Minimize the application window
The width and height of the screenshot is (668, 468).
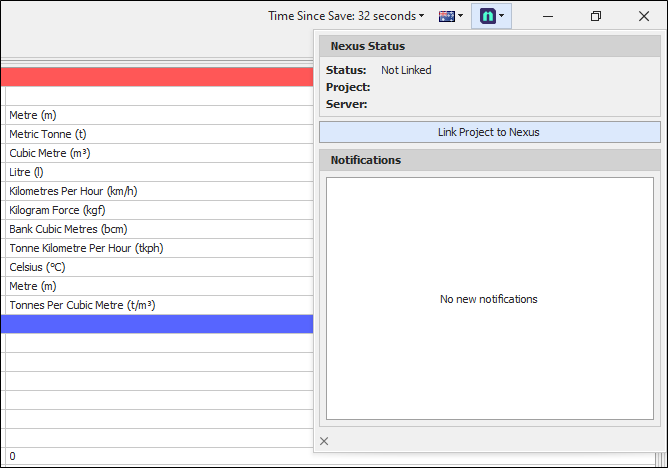[549, 16]
